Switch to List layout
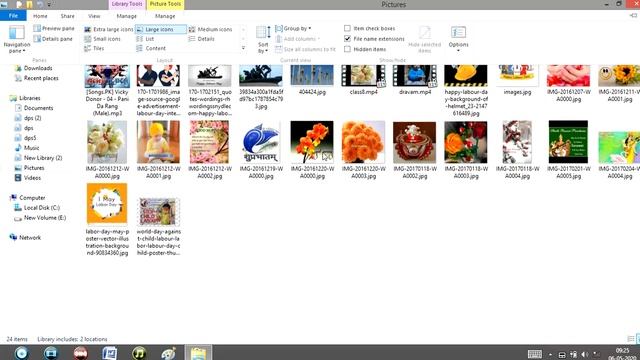The height and width of the screenshot is (360, 640). [145, 39]
